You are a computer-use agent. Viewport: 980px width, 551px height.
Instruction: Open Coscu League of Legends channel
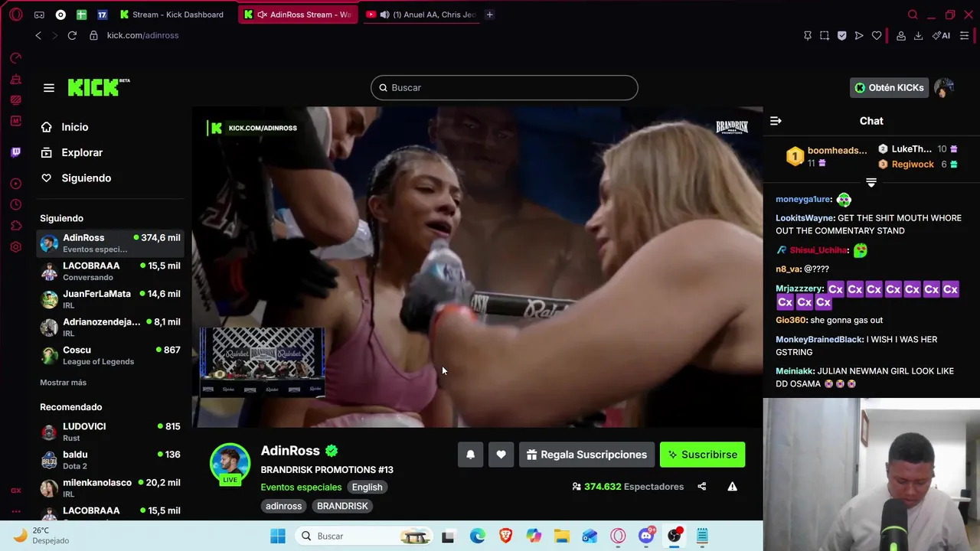coord(110,355)
